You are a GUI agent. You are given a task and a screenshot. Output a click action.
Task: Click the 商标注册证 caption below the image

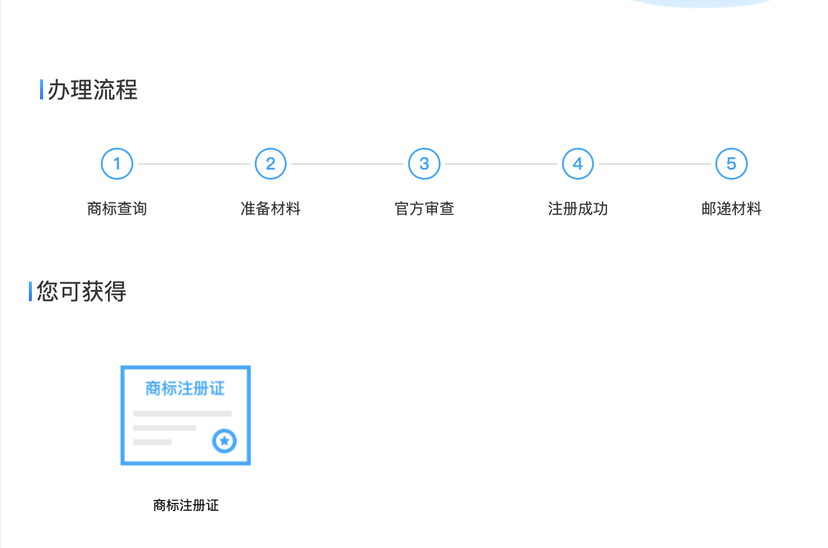pyautogui.click(x=185, y=506)
